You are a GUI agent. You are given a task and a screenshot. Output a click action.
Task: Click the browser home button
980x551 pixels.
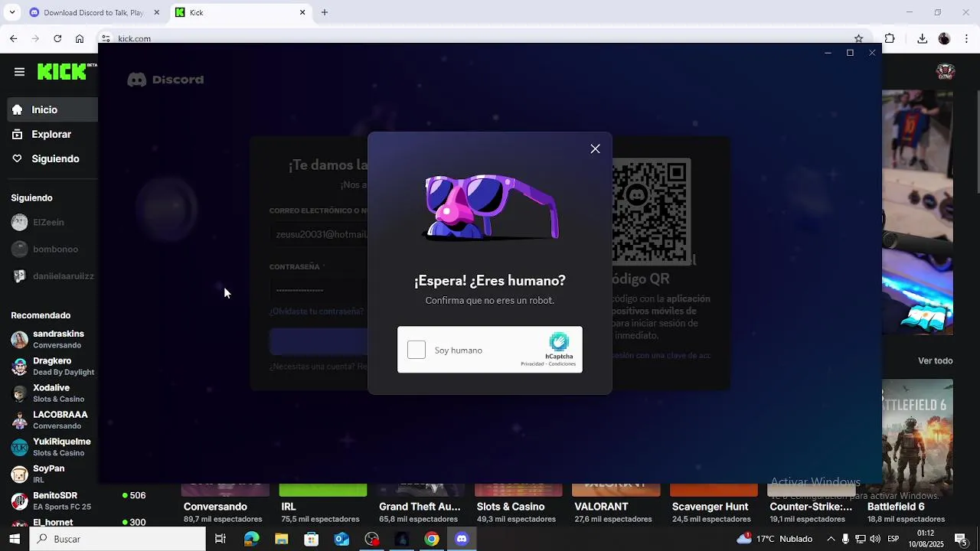(80, 38)
